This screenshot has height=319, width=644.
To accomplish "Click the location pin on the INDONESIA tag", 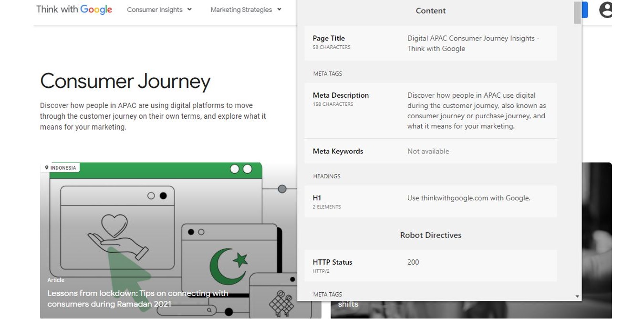I will click(x=47, y=167).
